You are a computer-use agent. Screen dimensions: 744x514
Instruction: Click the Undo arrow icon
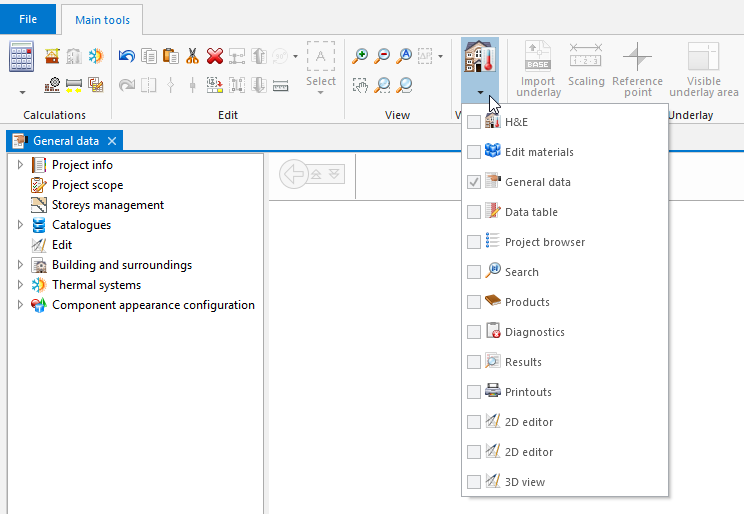127,57
